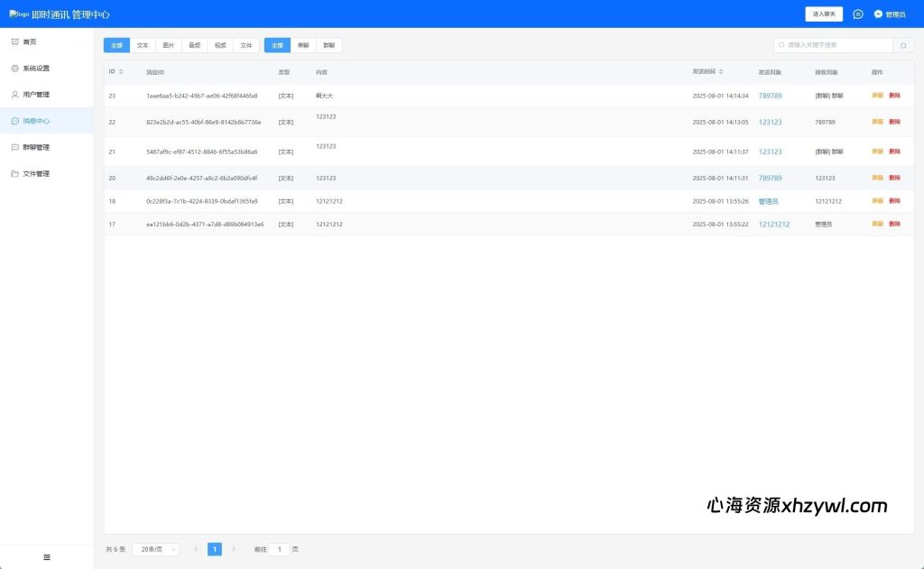Open 系统设置 via its gear icon
This screenshot has height=569, width=924.
(x=15, y=68)
